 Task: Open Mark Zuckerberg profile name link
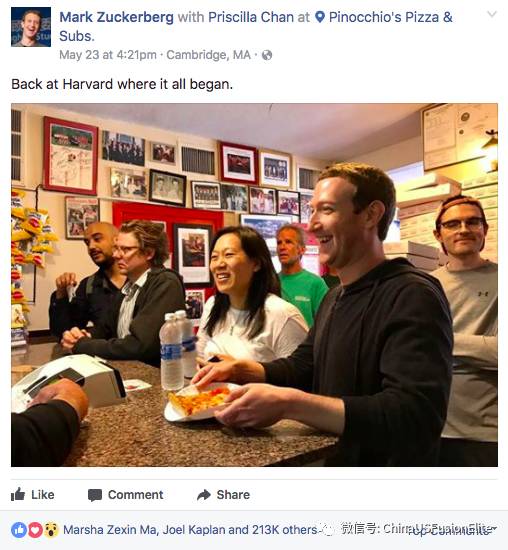[x=116, y=17]
